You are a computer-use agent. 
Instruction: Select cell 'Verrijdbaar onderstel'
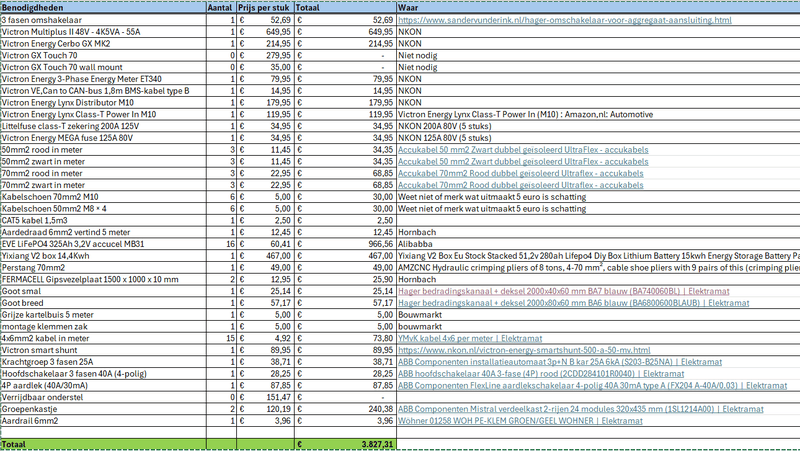[x=104, y=397]
